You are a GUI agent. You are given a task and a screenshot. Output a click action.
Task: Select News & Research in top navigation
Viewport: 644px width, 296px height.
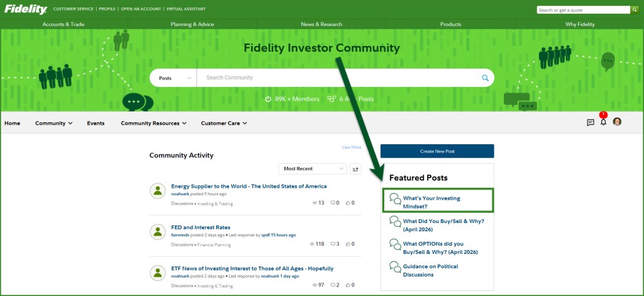[x=321, y=25]
